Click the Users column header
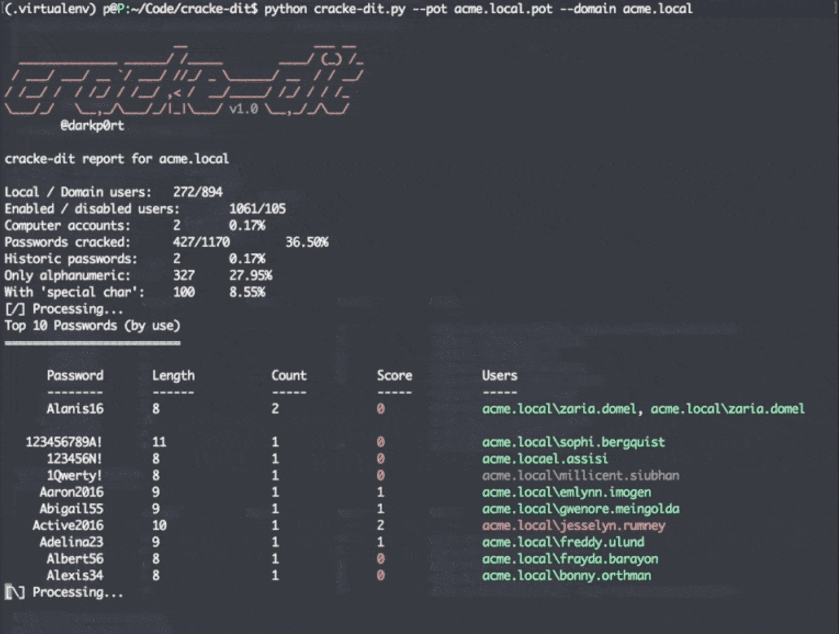The image size is (840, 634). coord(500,376)
